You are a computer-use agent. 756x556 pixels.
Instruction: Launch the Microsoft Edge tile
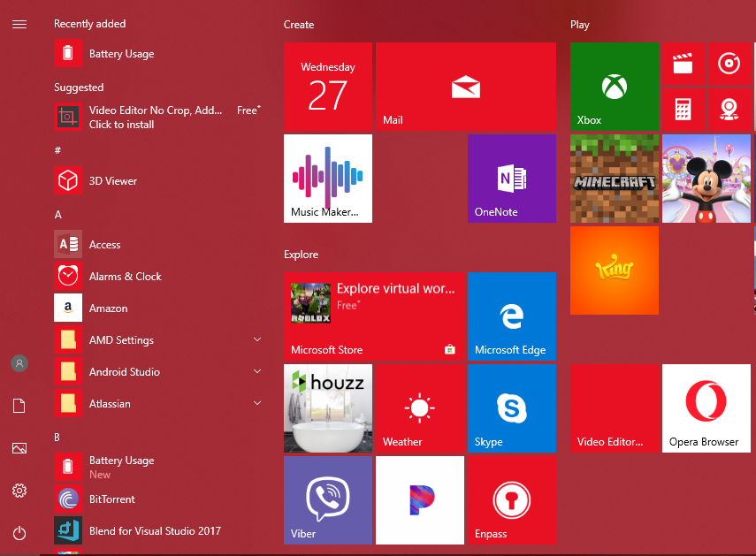click(512, 316)
